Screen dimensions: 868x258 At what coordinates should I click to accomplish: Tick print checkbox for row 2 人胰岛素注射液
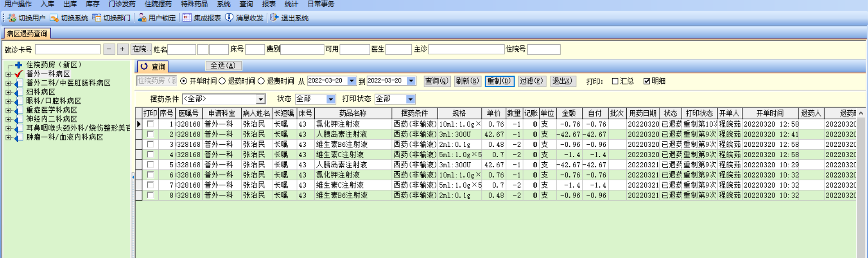coord(150,134)
